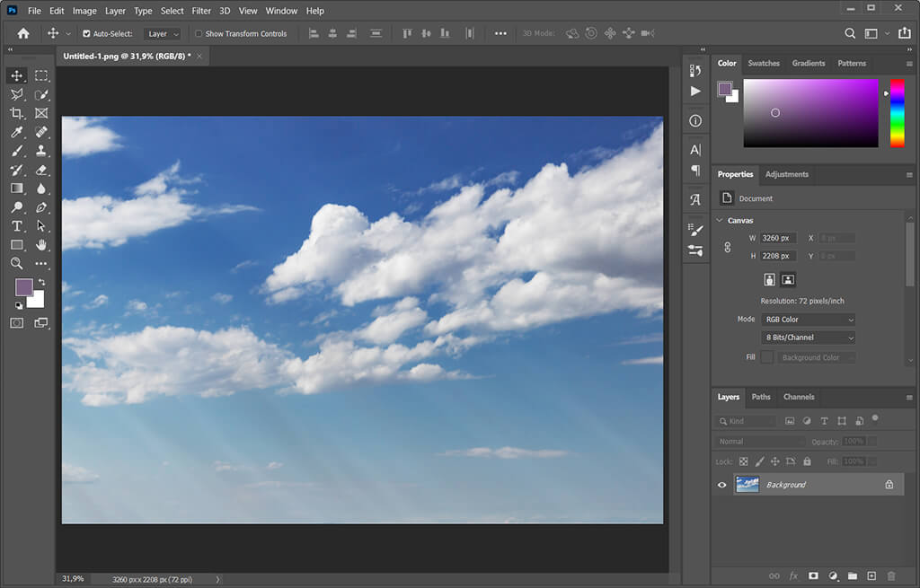Pick the Clone Stamp tool
Image resolution: width=920 pixels, height=588 pixels.
[41, 151]
